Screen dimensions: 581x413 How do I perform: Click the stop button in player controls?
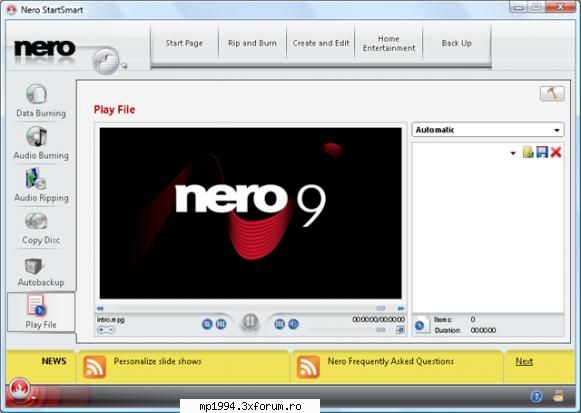(x=207, y=324)
